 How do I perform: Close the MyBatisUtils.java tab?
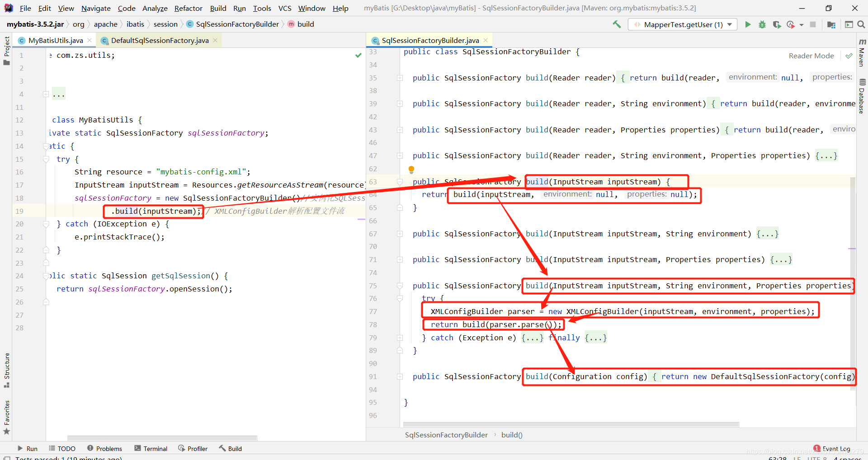[x=90, y=40]
